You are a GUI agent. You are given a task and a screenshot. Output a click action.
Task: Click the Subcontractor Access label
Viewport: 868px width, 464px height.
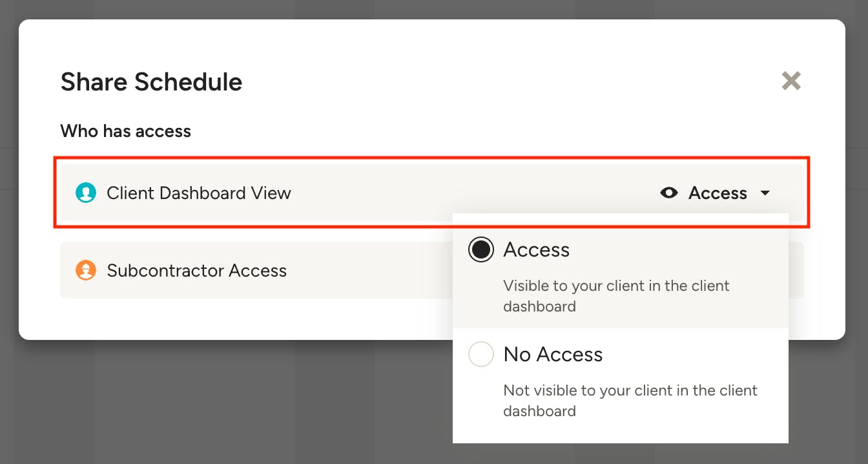196,270
